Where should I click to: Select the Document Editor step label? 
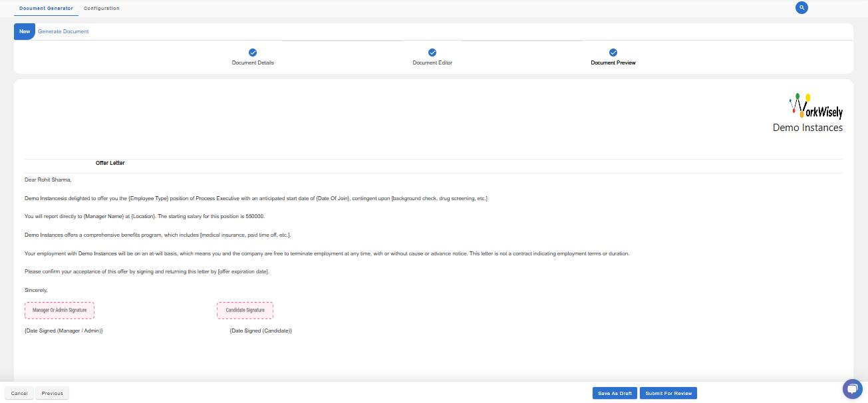click(x=432, y=63)
